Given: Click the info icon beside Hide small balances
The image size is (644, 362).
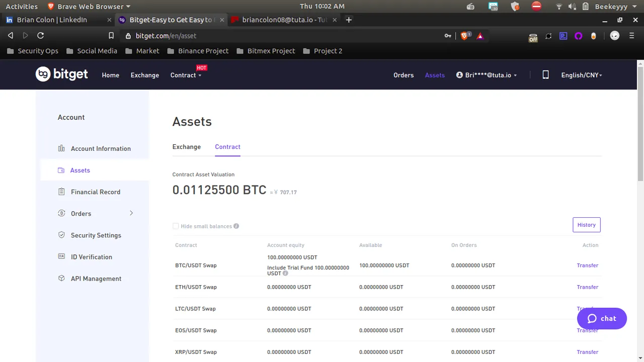Looking at the screenshot, I should 236,226.
